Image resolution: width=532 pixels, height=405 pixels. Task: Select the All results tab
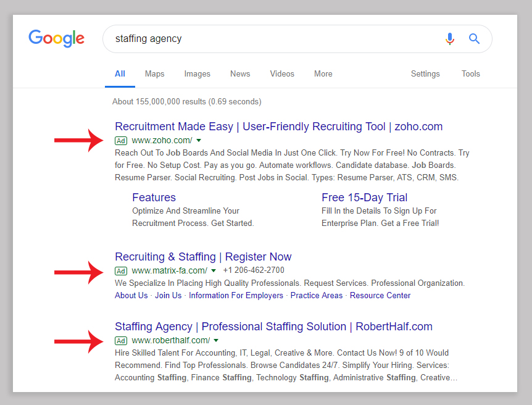120,73
